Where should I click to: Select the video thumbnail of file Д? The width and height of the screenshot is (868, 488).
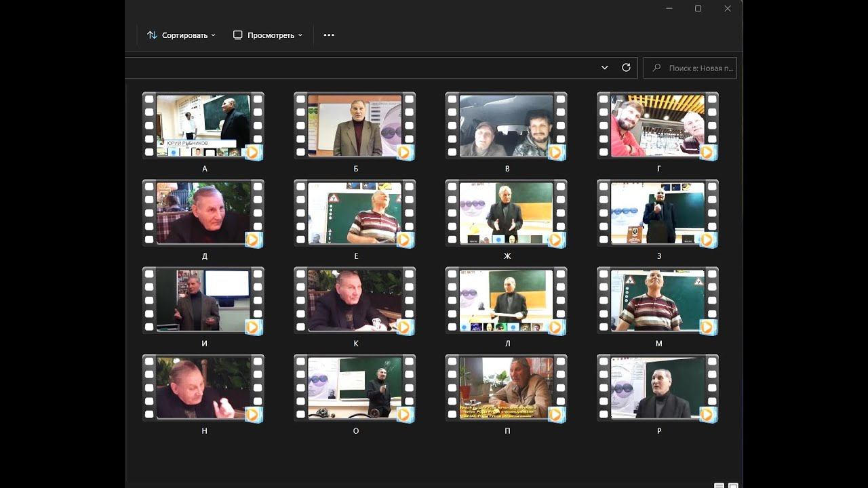tap(203, 213)
